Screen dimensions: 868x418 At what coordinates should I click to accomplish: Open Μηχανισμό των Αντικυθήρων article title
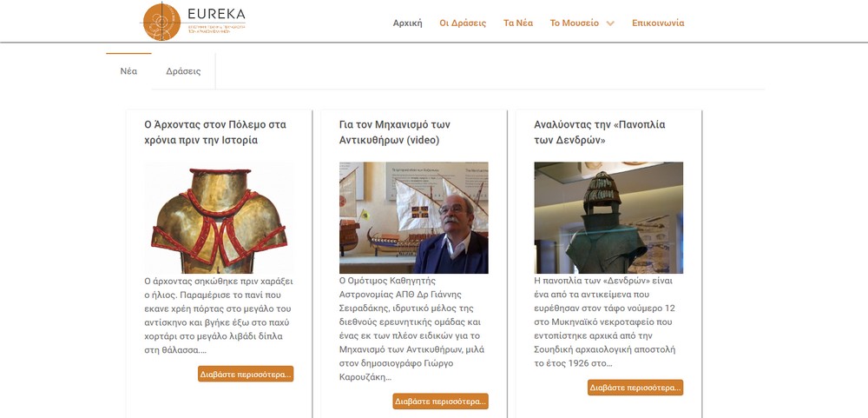click(x=395, y=132)
